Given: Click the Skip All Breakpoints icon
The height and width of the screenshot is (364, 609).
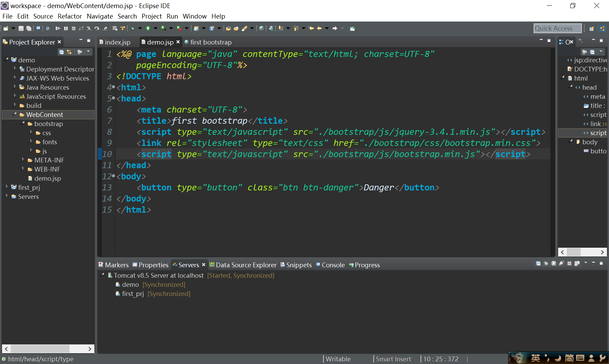Looking at the screenshot, I should tap(47, 28).
